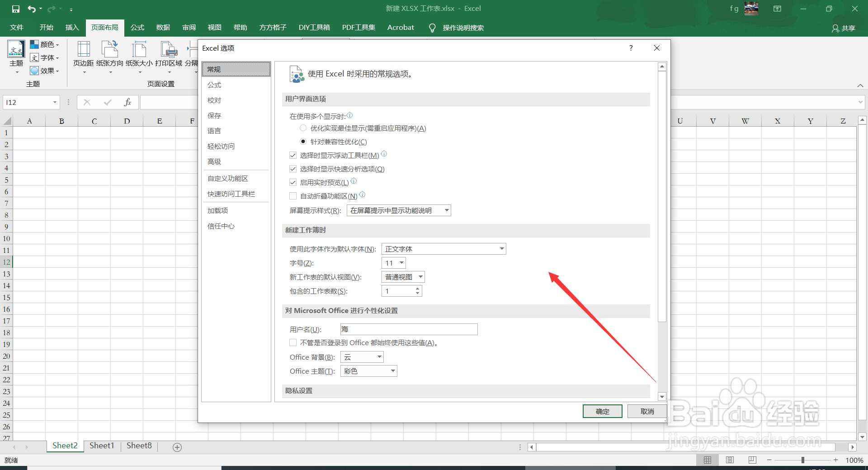Image resolution: width=868 pixels, height=470 pixels.
Task: Enable 不管是否登录到 Office 都始终使用这些值 checkbox
Action: pos(293,342)
